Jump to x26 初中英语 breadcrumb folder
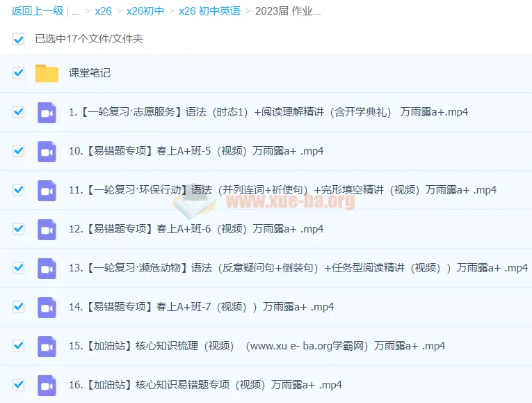The height and width of the screenshot is (403, 532). [209, 11]
